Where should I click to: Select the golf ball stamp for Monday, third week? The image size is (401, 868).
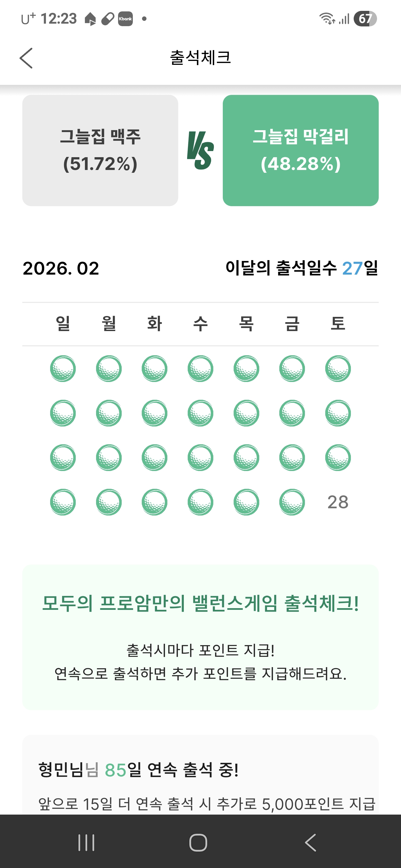tap(109, 458)
